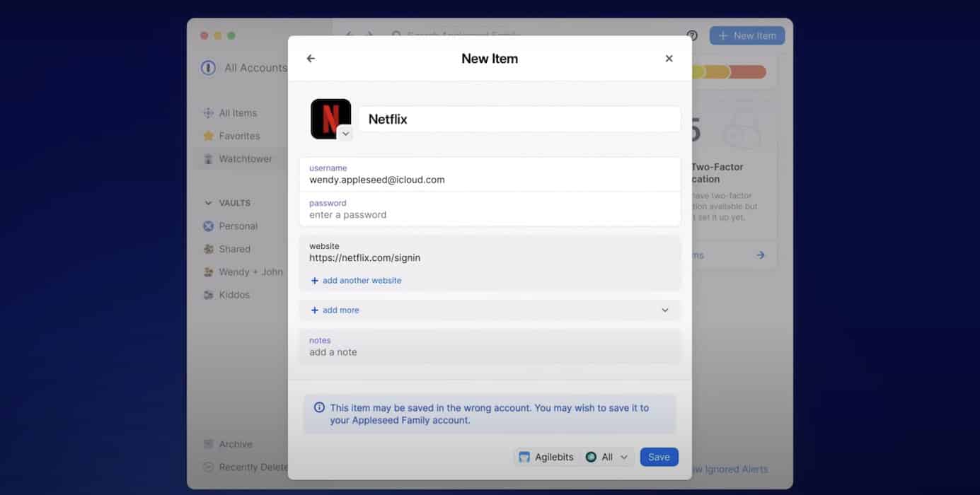Open the icon picker chevron under Netflix logo
980x495 pixels.
[345, 133]
